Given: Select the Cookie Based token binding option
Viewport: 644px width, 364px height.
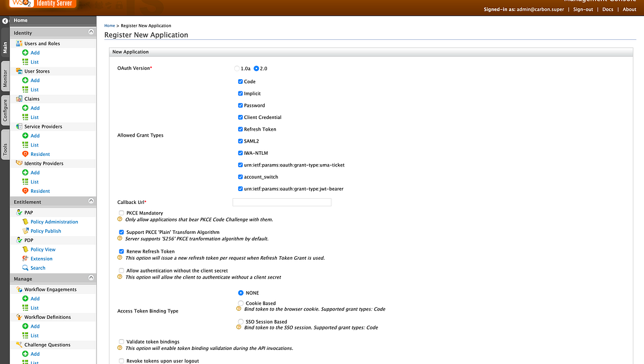Looking at the screenshot, I should [241, 302].
